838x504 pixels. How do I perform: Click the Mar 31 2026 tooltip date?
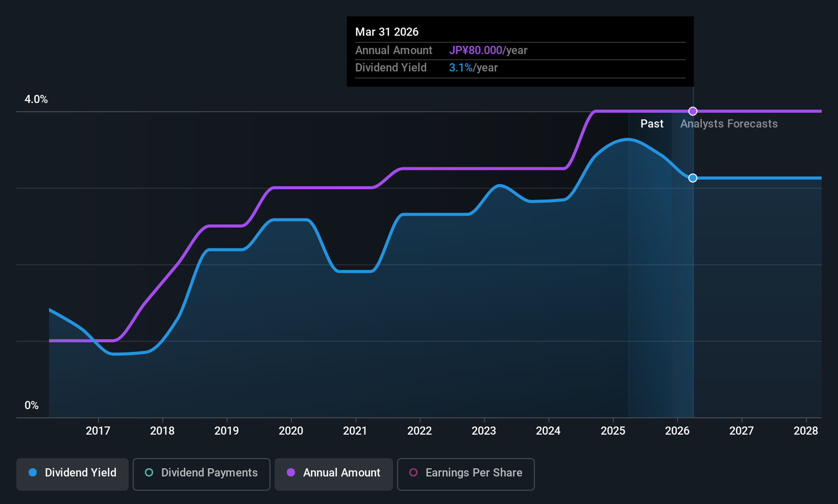387,32
